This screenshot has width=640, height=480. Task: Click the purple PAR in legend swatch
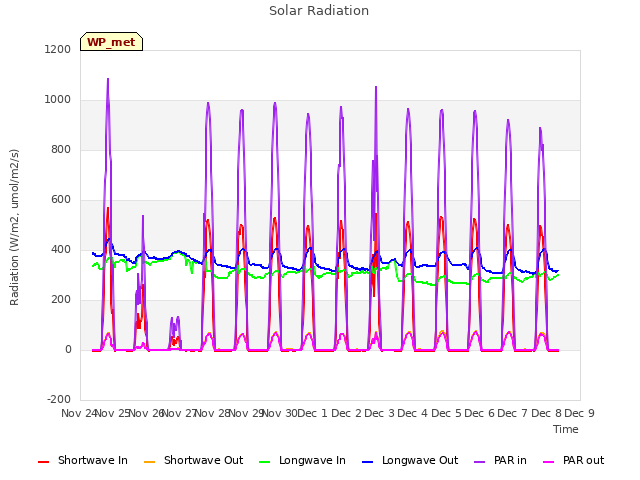pyautogui.click(x=479, y=462)
